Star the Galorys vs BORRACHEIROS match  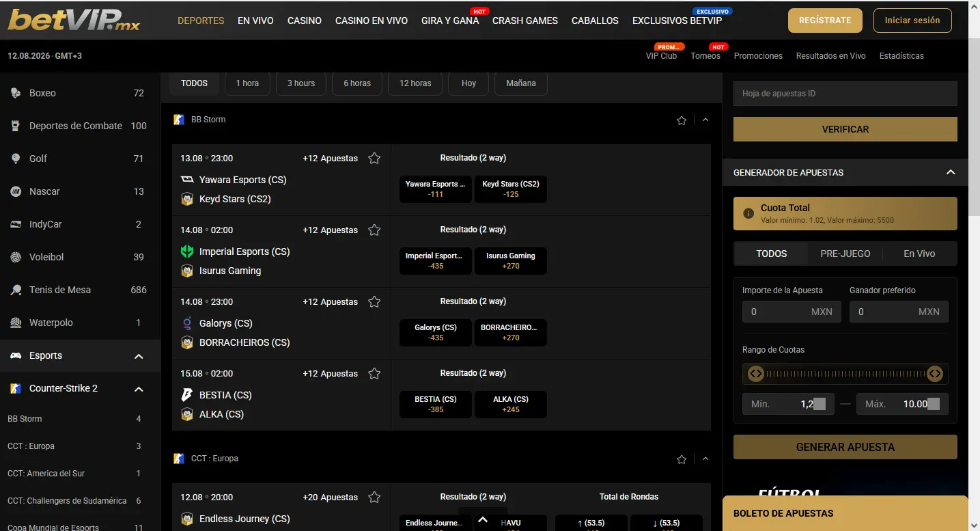tap(374, 302)
